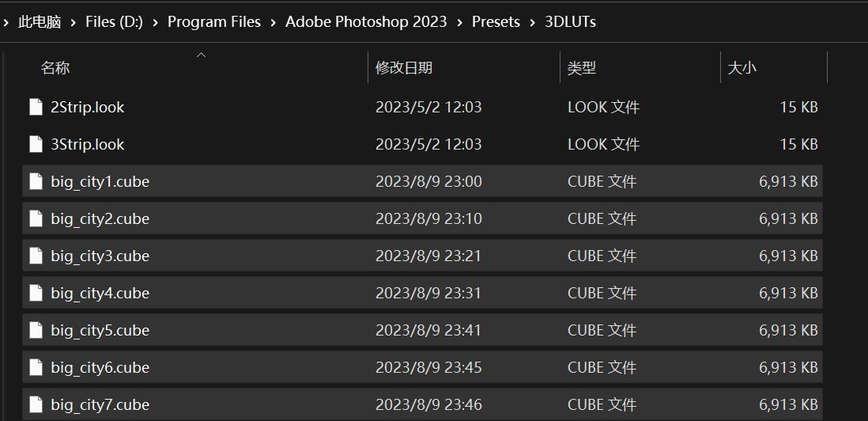The image size is (868, 421).
Task: Expand the chevron after Program Files
Action: pos(273,22)
